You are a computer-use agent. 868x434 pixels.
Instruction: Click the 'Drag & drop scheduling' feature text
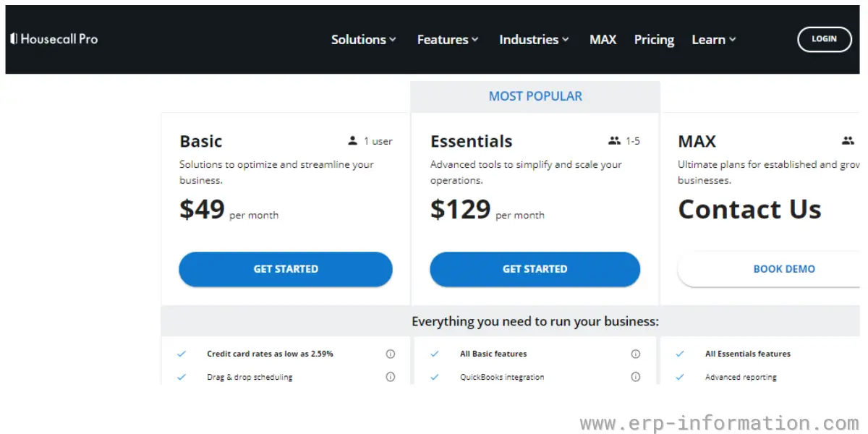[250, 377]
